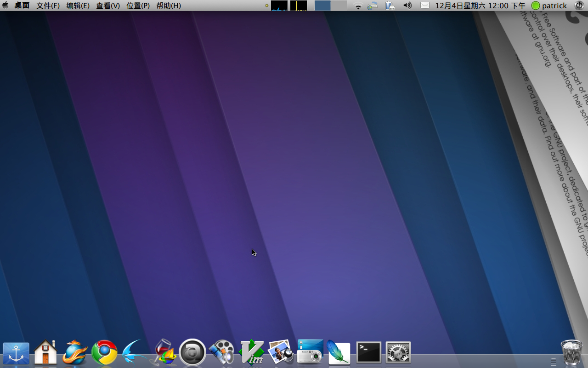Screen dimensions: 588x368
Task: Open the first CPU system monitor graph
Action: pyautogui.click(x=279, y=6)
